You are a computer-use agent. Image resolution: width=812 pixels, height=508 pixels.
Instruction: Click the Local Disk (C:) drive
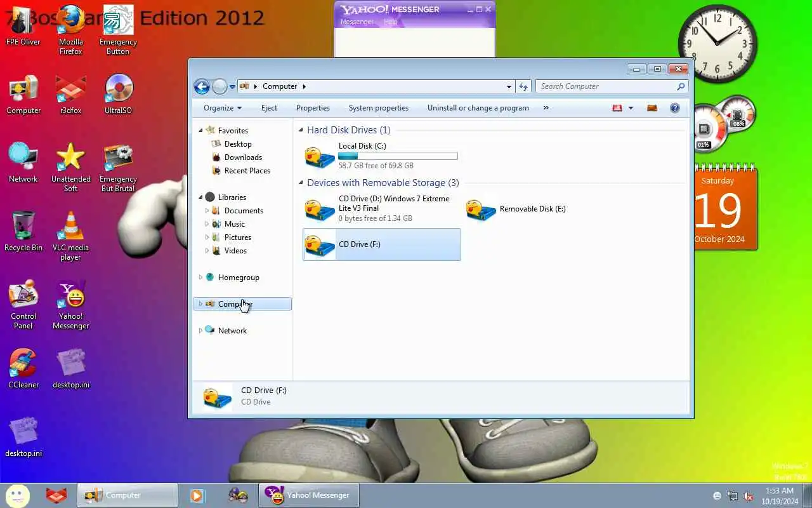click(x=382, y=156)
